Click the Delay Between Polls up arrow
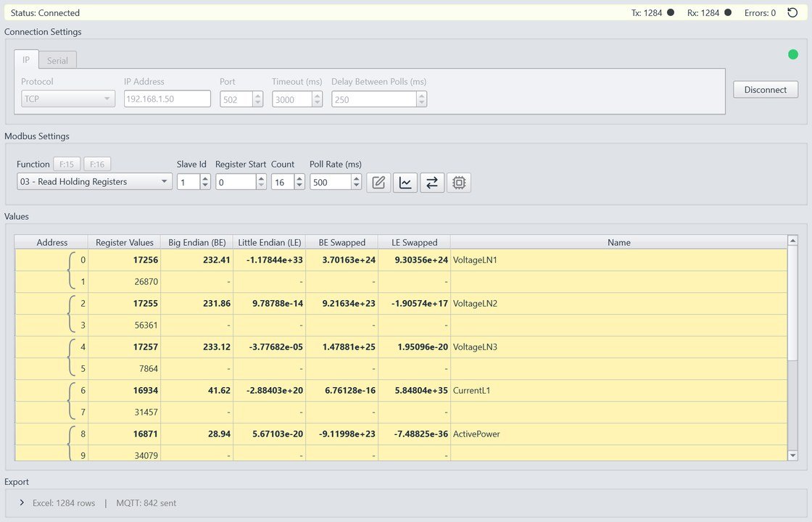This screenshot has width=812, height=522. [421, 95]
